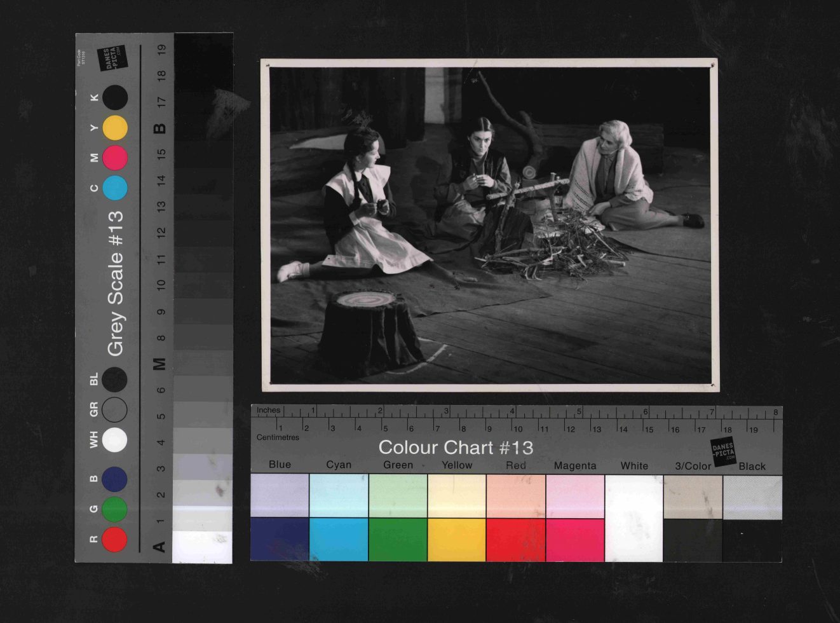Select the red R circle on grey scale
Viewport: 840px width, 623px height.
point(115,539)
